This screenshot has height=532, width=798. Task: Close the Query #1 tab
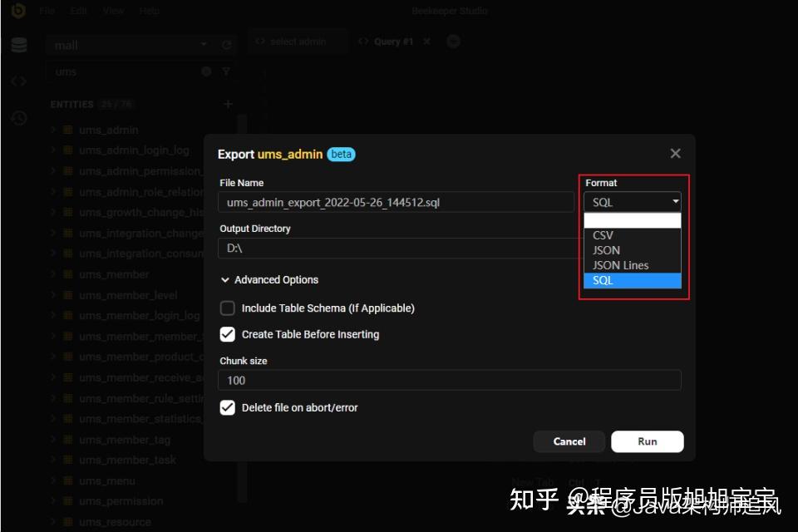[x=426, y=42]
